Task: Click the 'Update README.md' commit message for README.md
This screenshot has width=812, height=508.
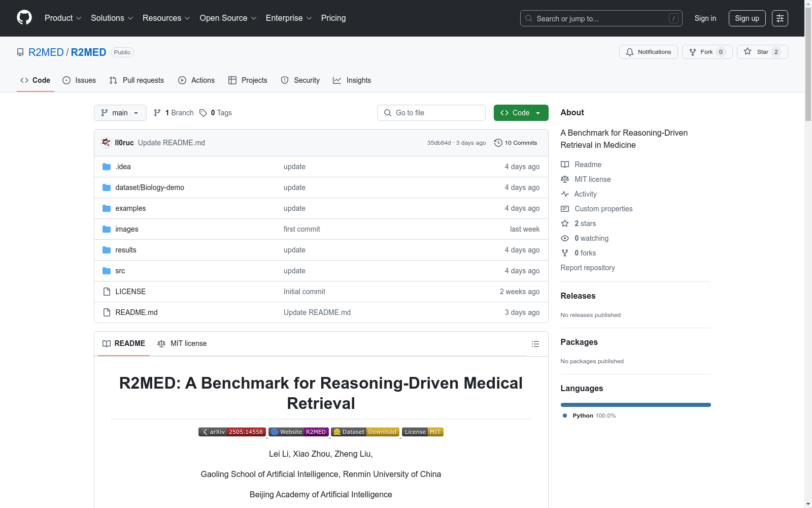Action: [317, 312]
